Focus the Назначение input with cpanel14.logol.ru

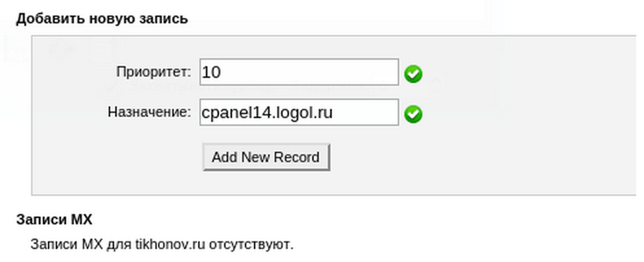[299, 112]
